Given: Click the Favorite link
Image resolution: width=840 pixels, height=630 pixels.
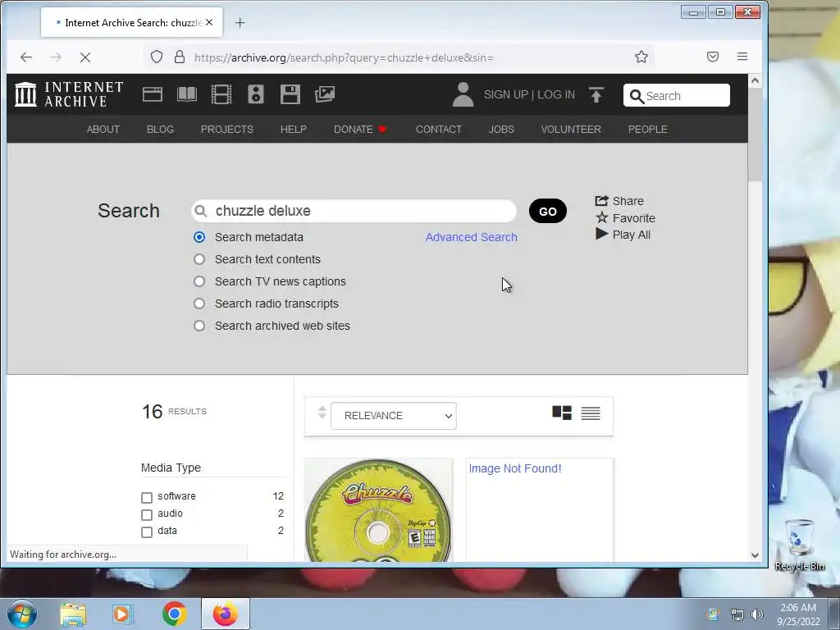Looking at the screenshot, I should [625, 218].
